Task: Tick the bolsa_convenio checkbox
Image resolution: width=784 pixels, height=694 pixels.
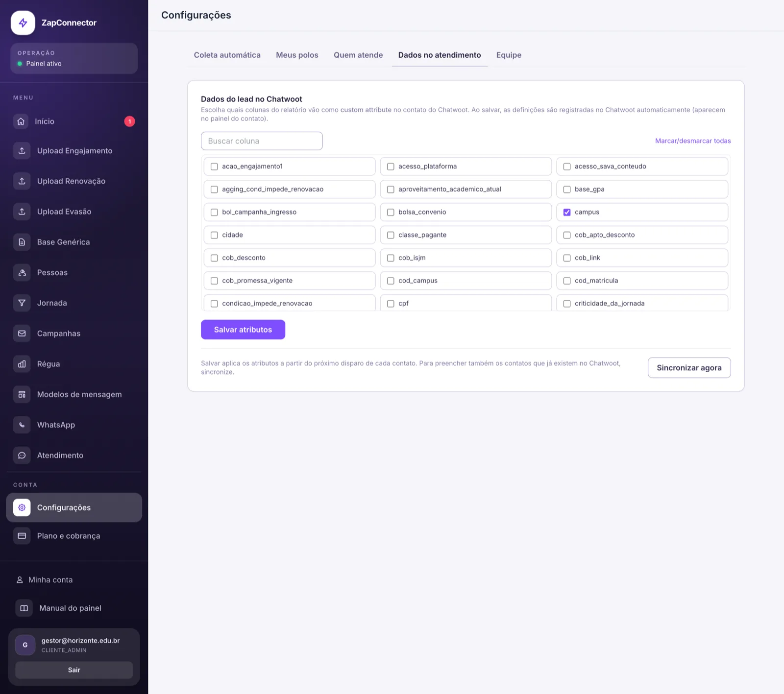Action: (391, 212)
